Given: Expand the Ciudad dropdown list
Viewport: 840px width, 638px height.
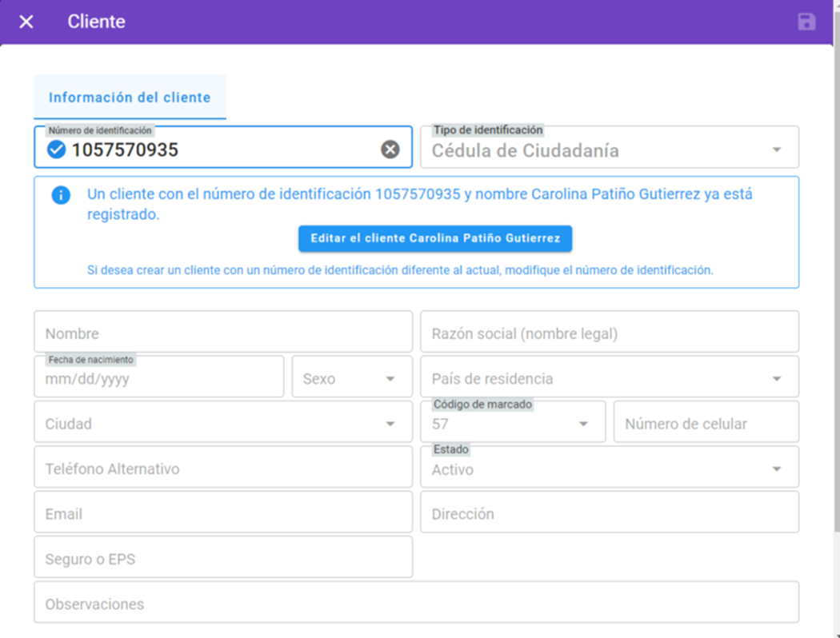Looking at the screenshot, I should 223,423.
